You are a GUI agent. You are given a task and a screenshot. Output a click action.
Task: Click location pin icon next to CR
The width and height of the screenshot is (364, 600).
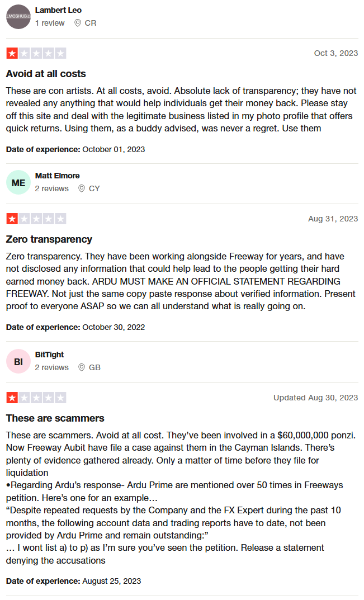click(77, 23)
